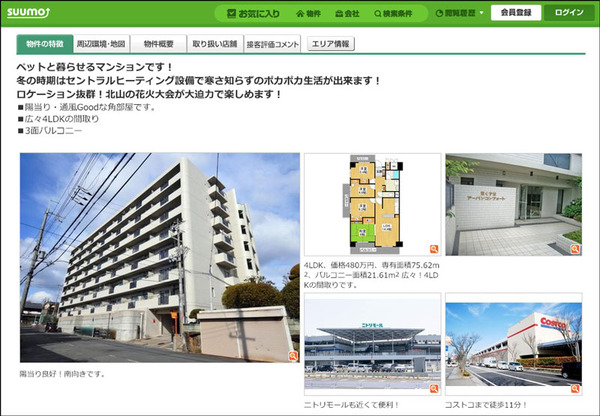Click the ログイン button
The height and width of the screenshot is (416, 600).
pyautogui.click(x=568, y=14)
